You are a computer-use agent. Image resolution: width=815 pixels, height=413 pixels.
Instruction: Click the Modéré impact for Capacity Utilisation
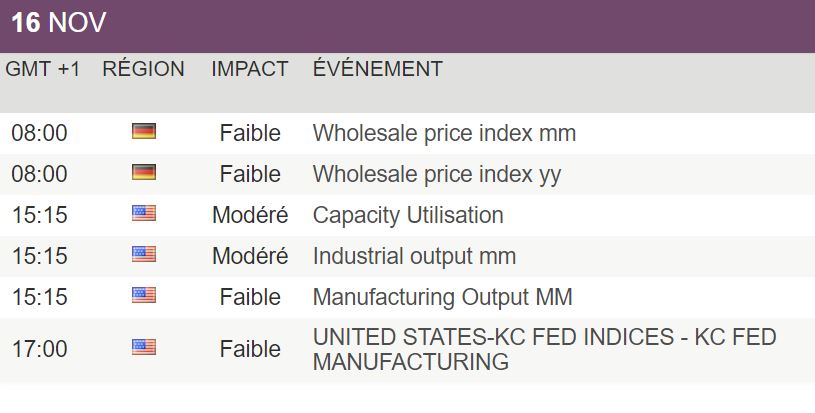click(250, 216)
